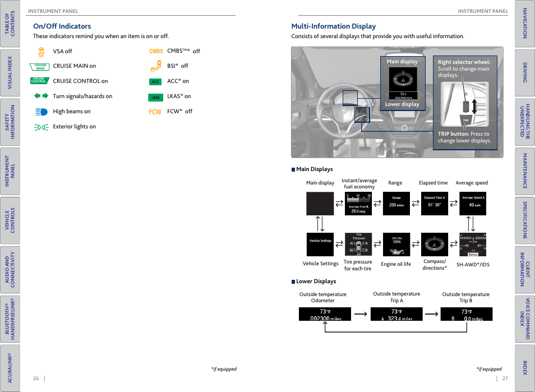Open the Voice Command Index tab

(525, 319)
